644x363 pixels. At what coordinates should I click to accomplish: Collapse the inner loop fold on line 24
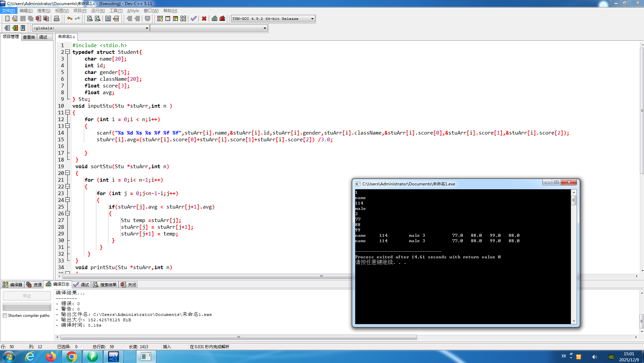68,200
